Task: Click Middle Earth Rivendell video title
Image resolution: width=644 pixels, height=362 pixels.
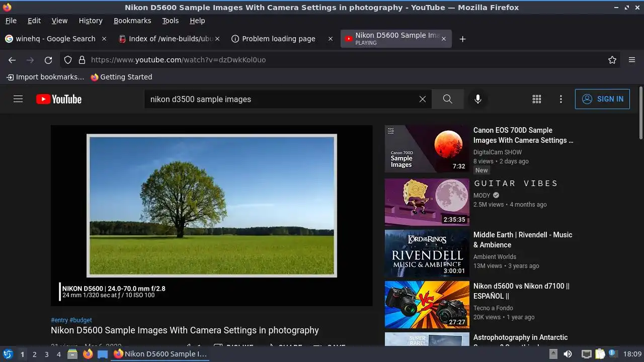Action: click(x=523, y=240)
